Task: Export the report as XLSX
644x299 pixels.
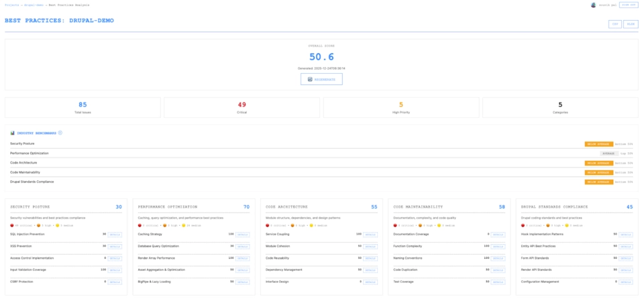Action: [631, 24]
